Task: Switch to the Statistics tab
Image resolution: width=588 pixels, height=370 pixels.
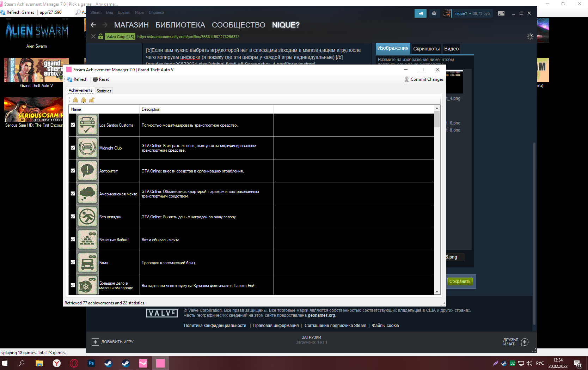Action: coord(104,91)
